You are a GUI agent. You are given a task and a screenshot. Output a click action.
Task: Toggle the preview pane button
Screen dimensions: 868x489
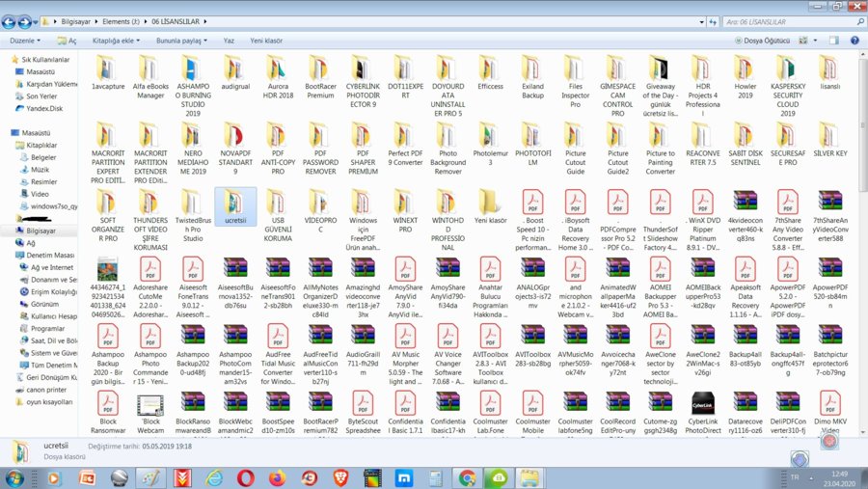click(x=833, y=41)
